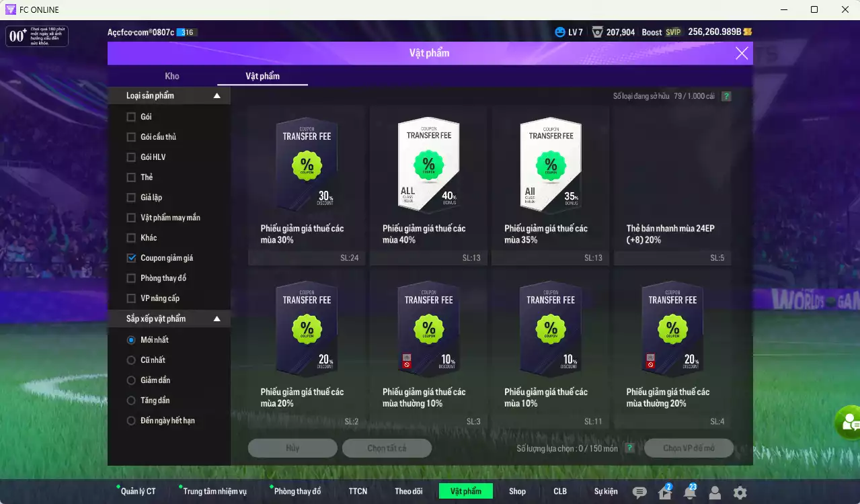
Task: Click the Chọn VP để mở button
Action: 689,448
